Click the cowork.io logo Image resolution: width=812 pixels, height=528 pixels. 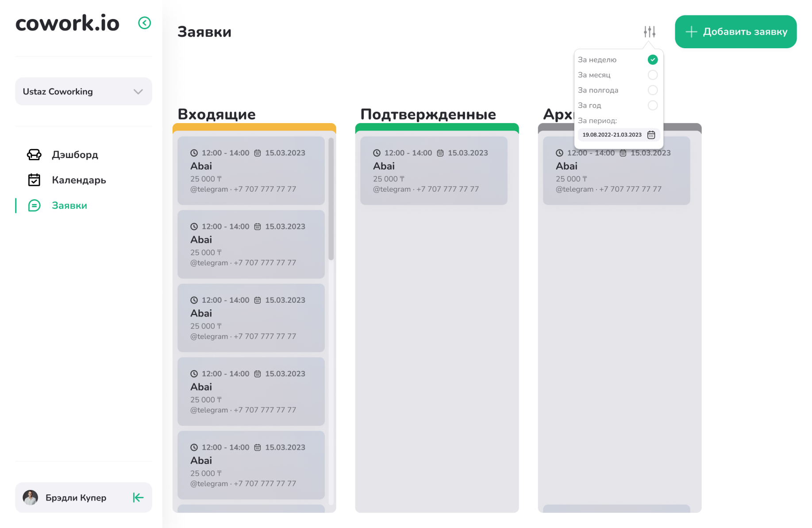click(67, 23)
